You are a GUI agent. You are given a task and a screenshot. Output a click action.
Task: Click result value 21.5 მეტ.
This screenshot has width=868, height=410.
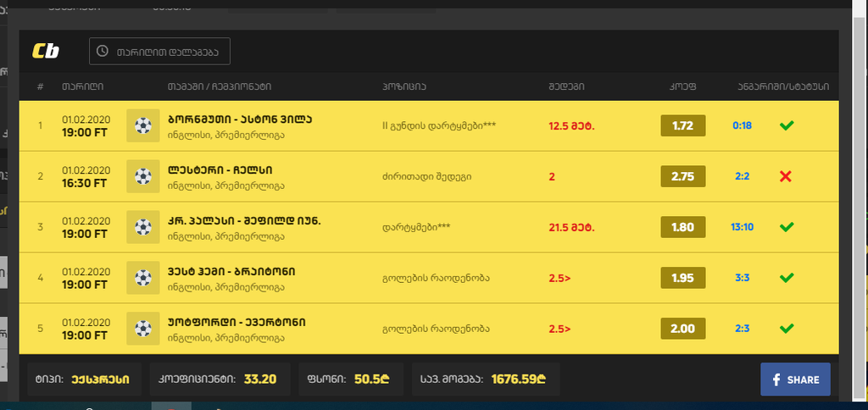click(x=571, y=227)
